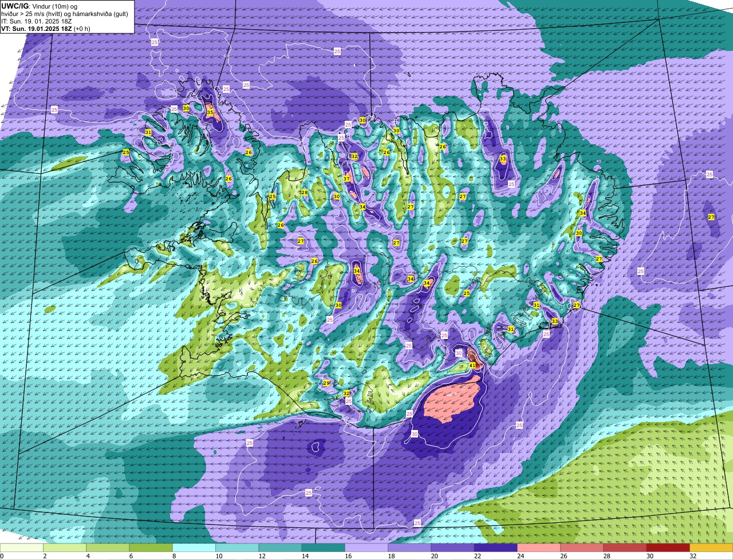
Task: Click the yellow '35' gust label in the Westfjords
Action: tap(210, 113)
